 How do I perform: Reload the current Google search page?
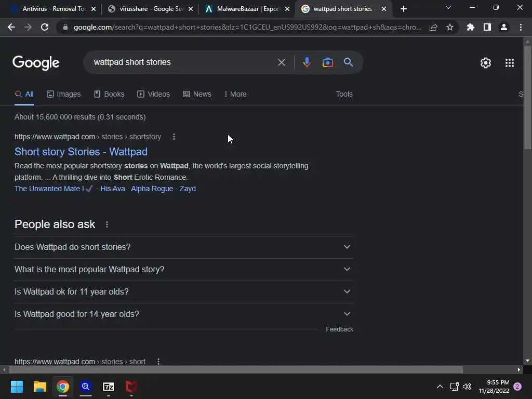click(x=45, y=27)
